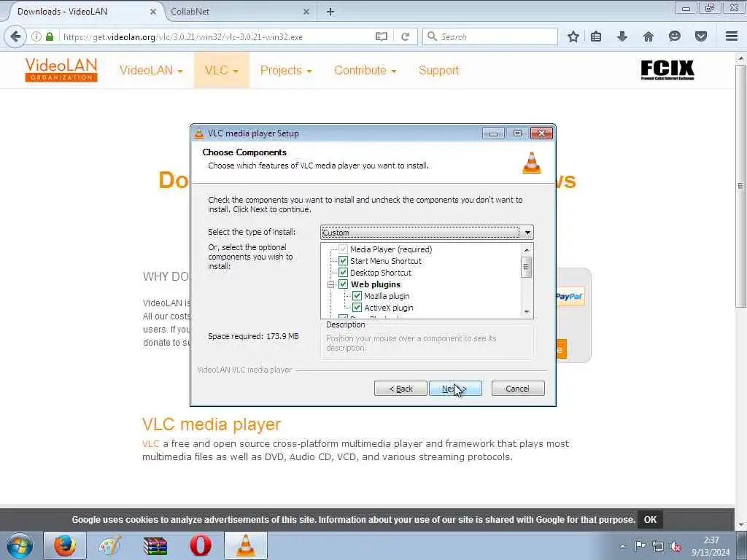Click the VLC media player page heading
Image resolution: width=747 pixels, height=560 pixels.
click(x=212, y=424)
